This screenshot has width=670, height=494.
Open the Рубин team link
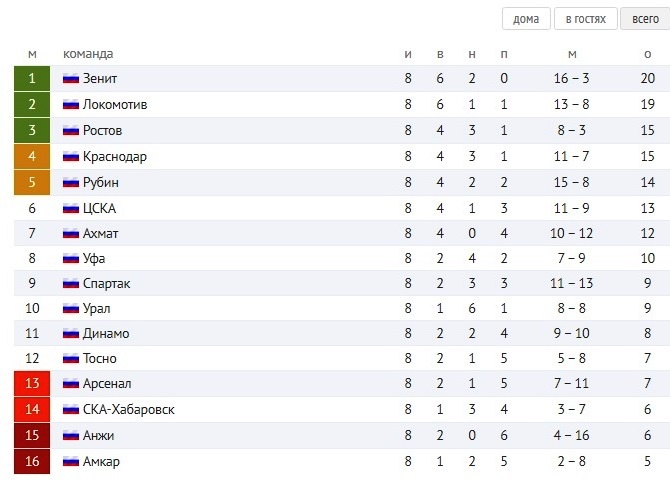(101, 182)
